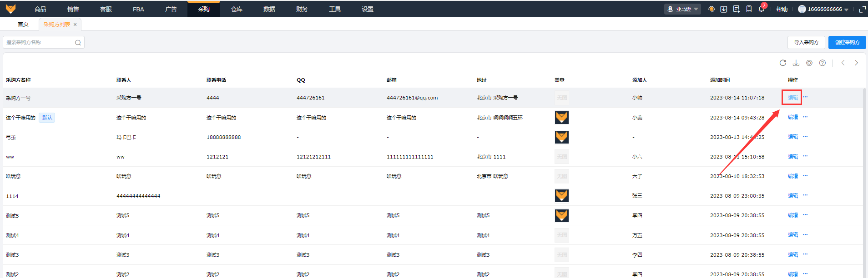This screenshot has width=868, height=278.
Task: Close the 采购方列表 tab
Action: [75, 25]
